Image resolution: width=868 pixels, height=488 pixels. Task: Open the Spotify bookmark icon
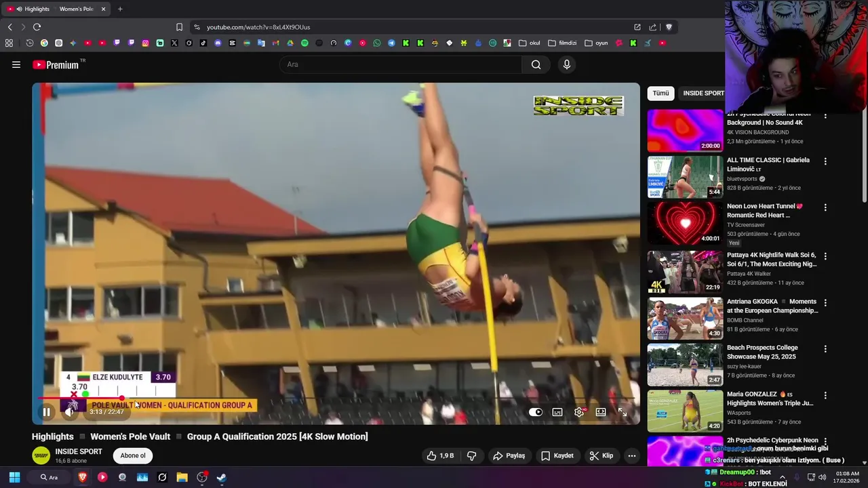[x=304, y=43]
